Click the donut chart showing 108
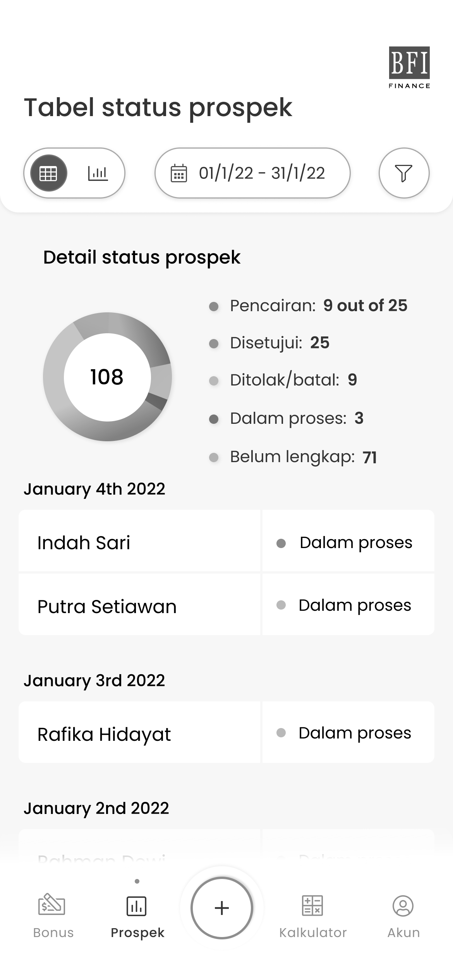The width and height of the screenshot is (453, 980). (x=107, y=377)
